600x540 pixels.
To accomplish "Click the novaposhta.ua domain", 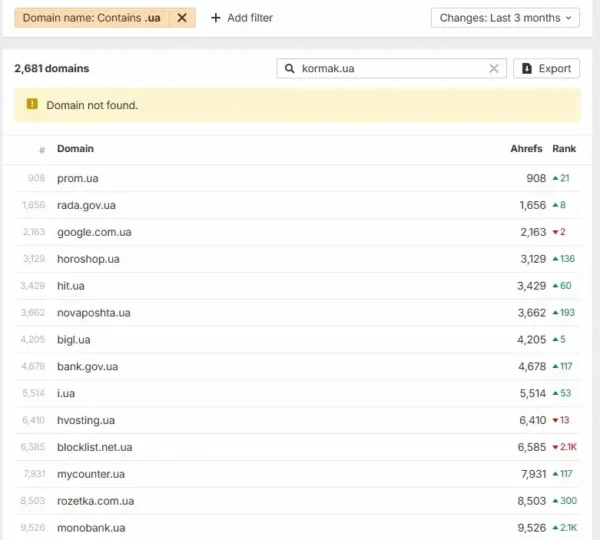I will [93, 313].
